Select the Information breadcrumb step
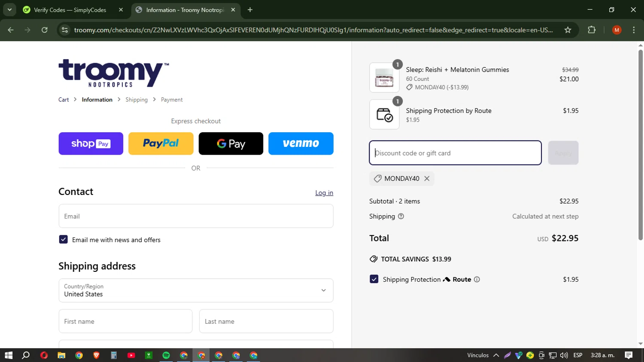Viewport: 644px width, 362px height. [x=97, y=100]
